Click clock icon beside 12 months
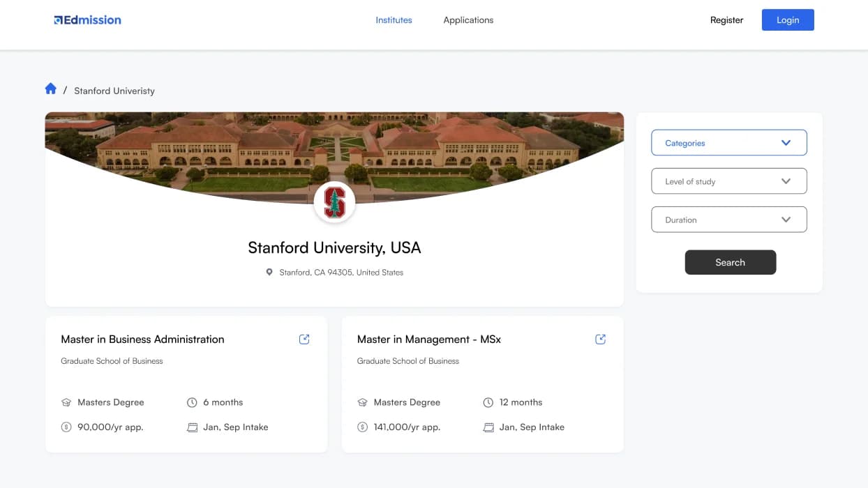 tap(488, 402)
